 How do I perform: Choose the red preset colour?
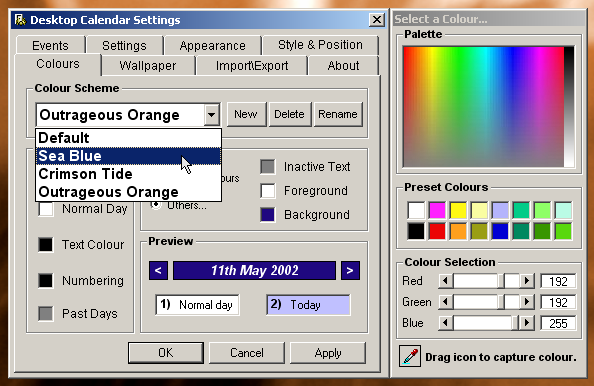tap(437, 231)
